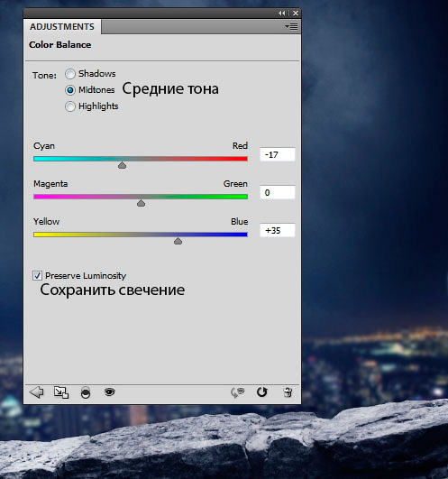Select the Highlights tone radio button
448x479 pixels.
pyautogui.click(x=70, y=106)
